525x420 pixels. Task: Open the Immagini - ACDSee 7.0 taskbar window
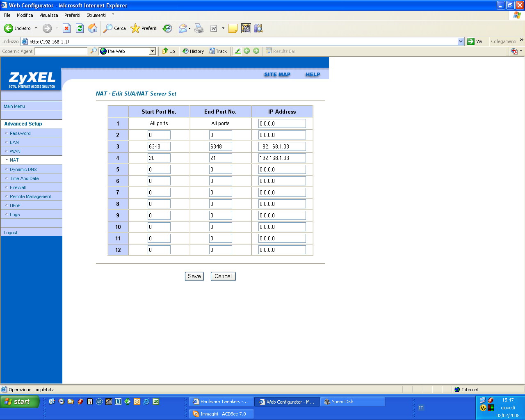(221, 414)
